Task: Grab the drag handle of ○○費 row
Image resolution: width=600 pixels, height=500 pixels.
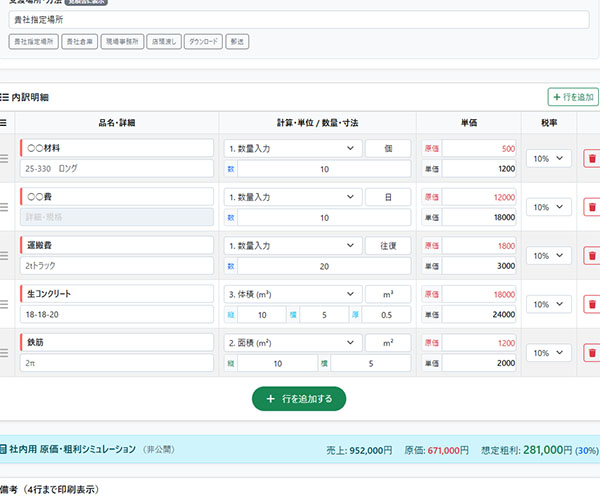Action: coord(4,207)
